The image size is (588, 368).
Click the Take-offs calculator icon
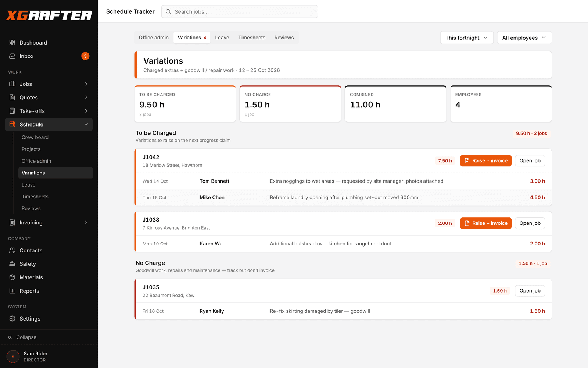(12, 111)
